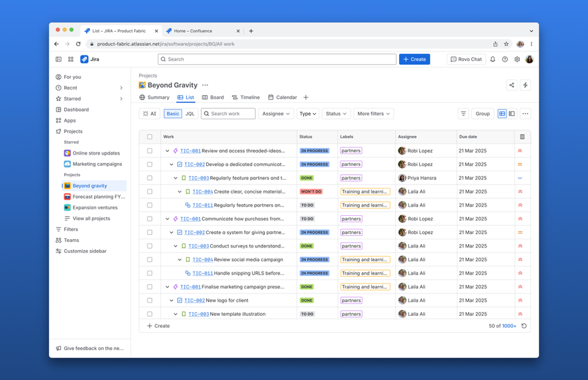The height and width of the screenshot is (380, 588).
Task: Check the box for New logo for client row
Action: [x=150, y=301]
